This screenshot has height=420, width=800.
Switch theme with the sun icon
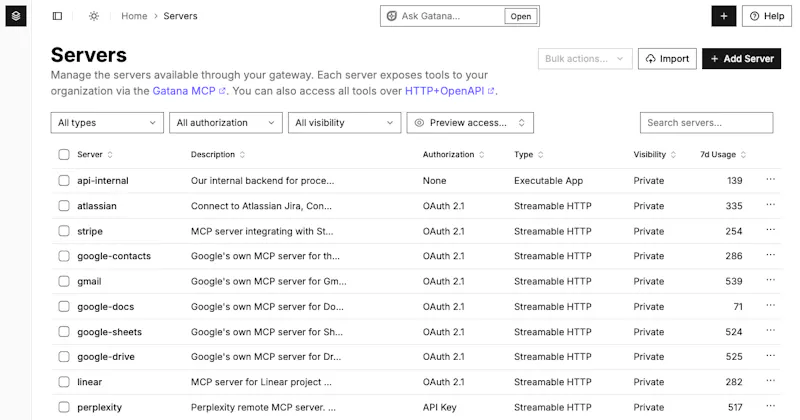pos(94,16)
